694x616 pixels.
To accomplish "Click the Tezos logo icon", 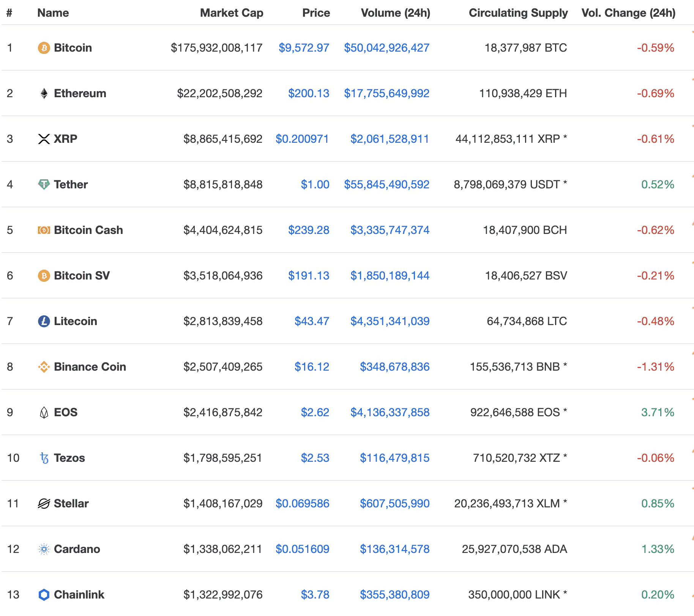I will 44,458.
